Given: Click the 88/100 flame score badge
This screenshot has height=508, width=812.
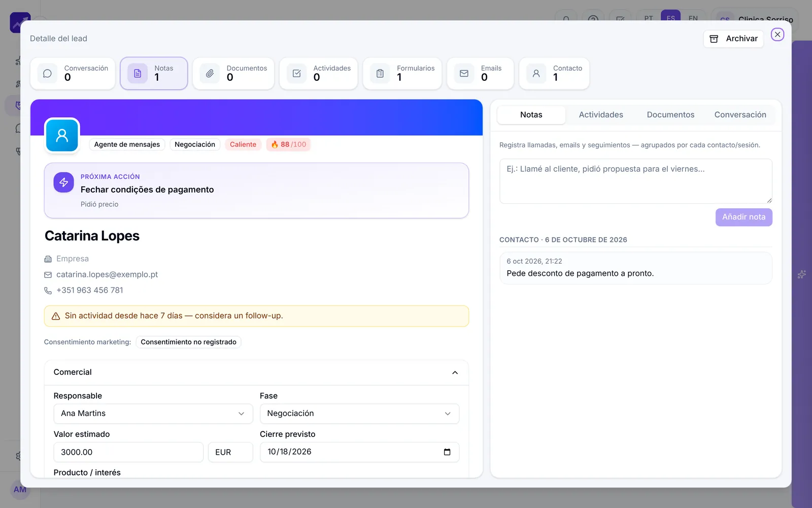Looking at the screenshot, I should click(288, 145).
